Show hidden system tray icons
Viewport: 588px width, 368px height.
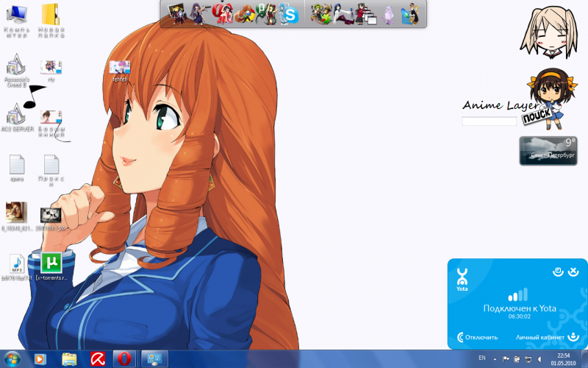point(495,359)
